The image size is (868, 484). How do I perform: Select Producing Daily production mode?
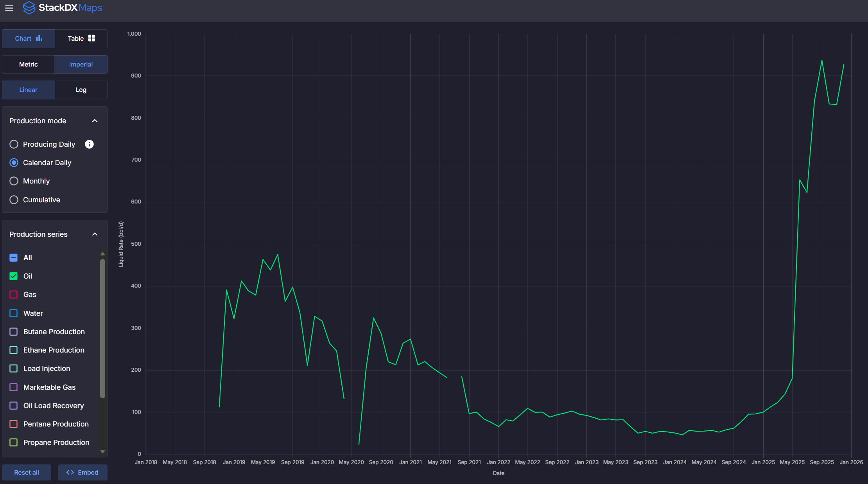click(x=14, y=144)
